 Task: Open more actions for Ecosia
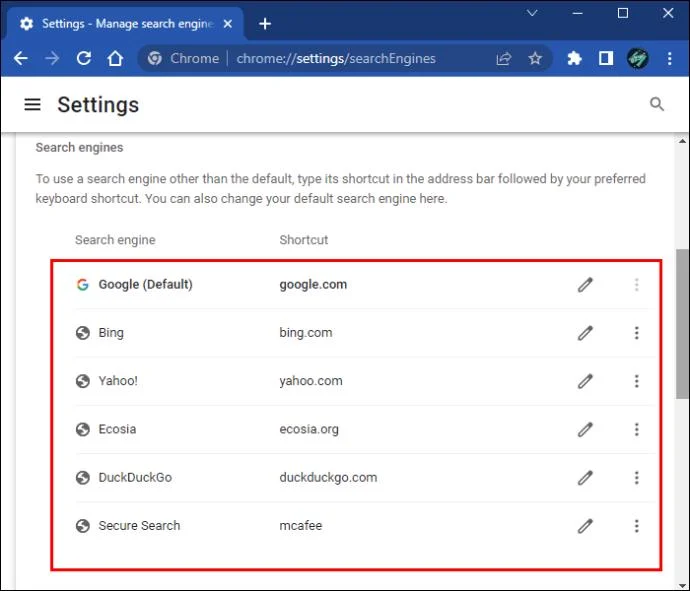coord(636,429)
